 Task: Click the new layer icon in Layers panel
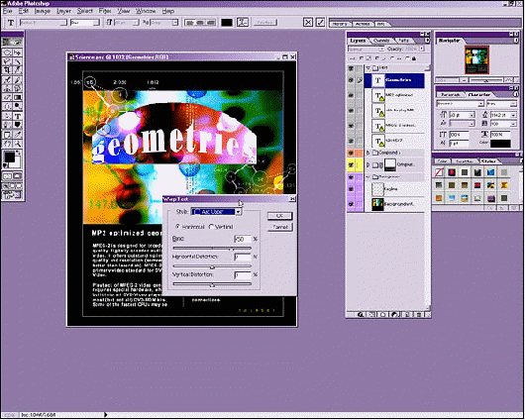[407, 314]
